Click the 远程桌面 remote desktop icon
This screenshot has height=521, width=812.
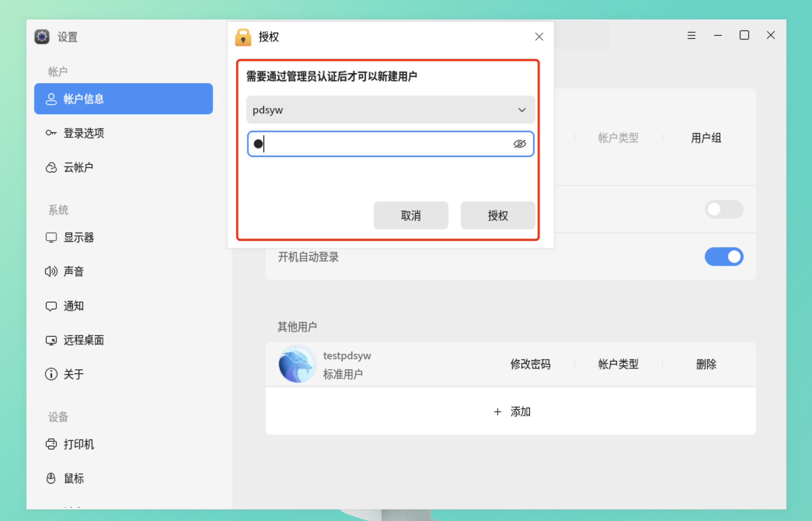pos(51,340)
